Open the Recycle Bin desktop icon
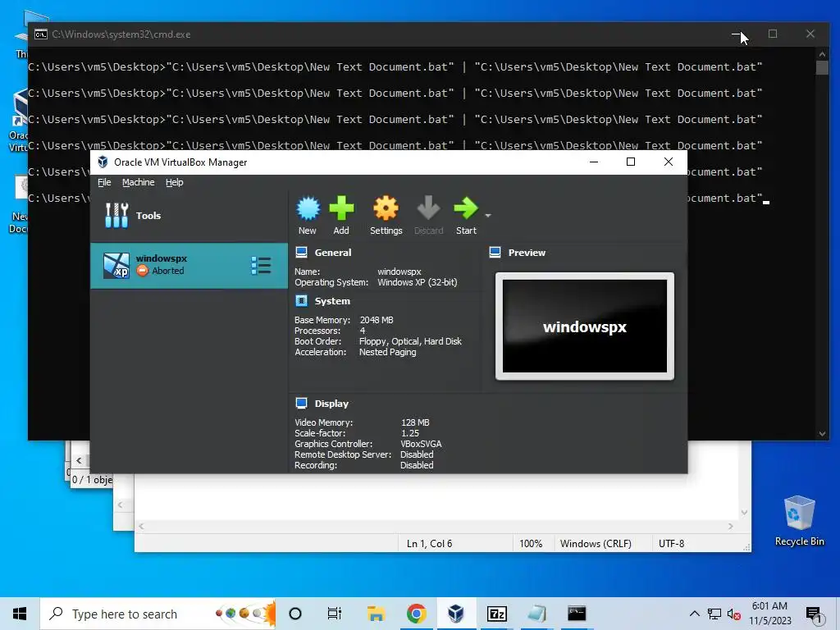The width and height of the screenshot is (840, 630). tap(799, 520)
